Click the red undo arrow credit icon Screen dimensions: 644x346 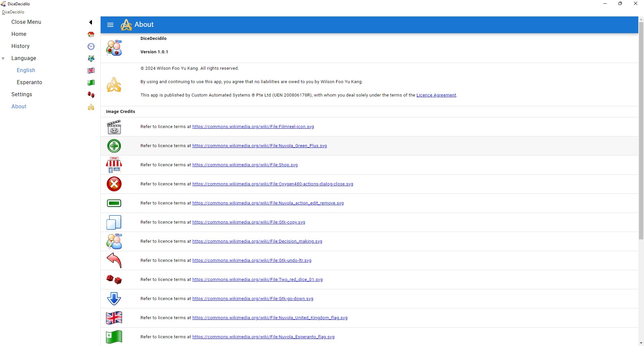click(114, 261)
